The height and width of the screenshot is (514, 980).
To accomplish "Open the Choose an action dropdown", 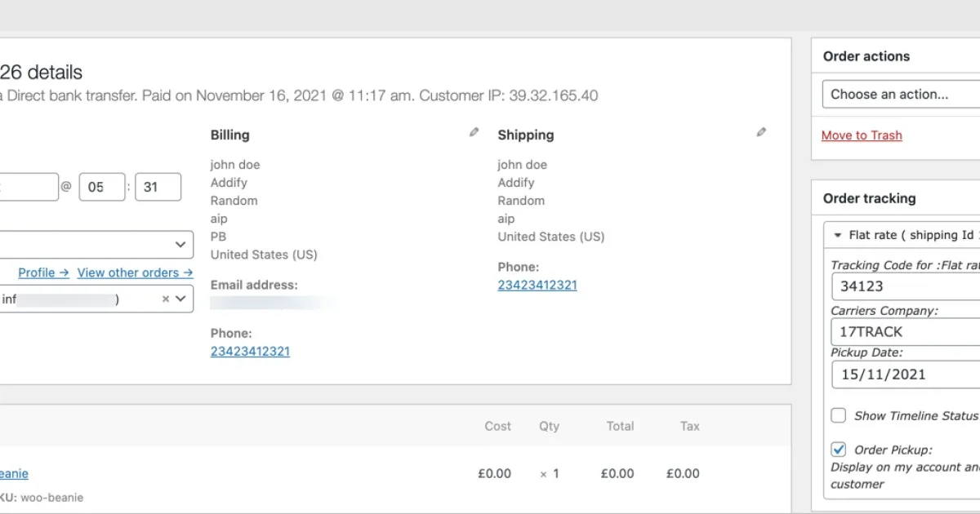I will (901, 94).
